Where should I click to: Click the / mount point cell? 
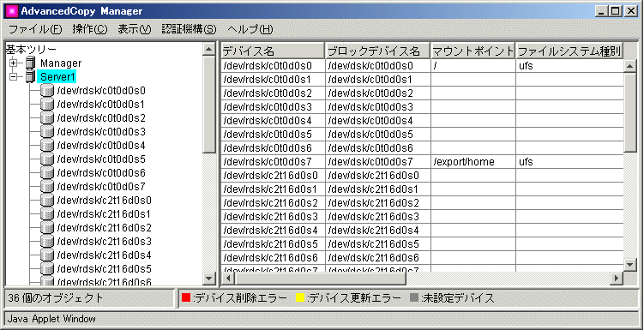(x=473, y=66)
